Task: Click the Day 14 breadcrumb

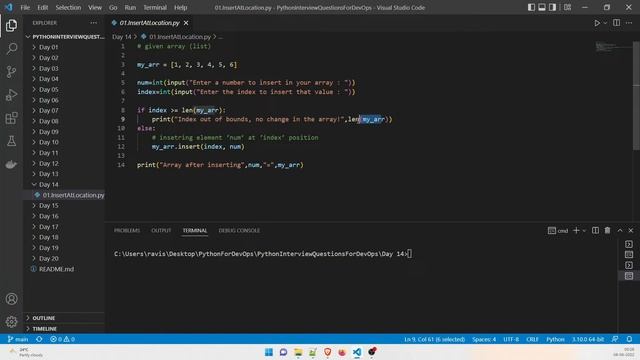Action: tap(122, 37)
